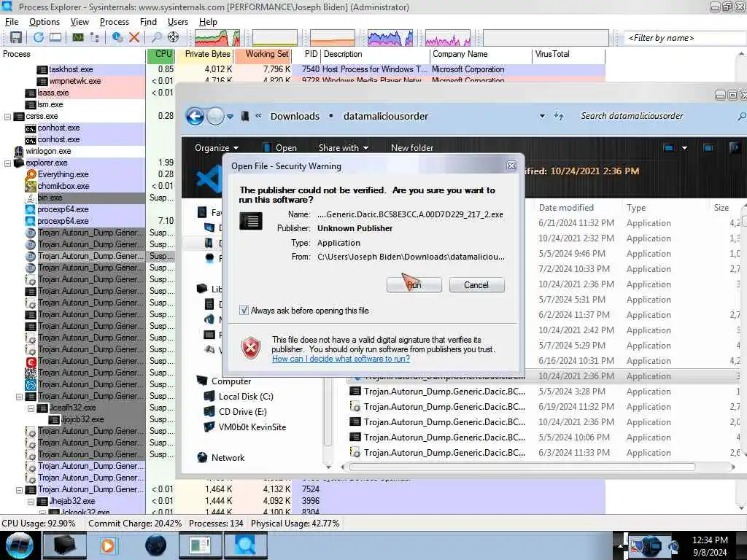The width and height of the screenshot is (747, 560).
Task: Open the Help menu
Action: coord(208,22)
